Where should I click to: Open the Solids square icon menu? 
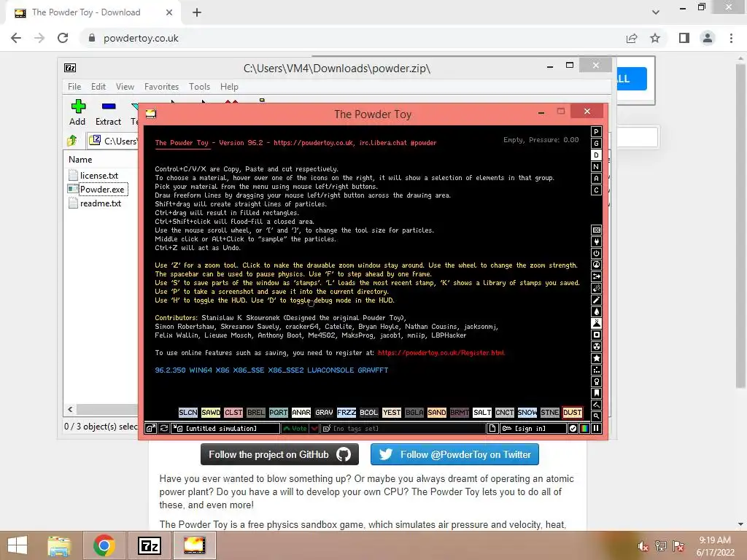coord(596,335)
